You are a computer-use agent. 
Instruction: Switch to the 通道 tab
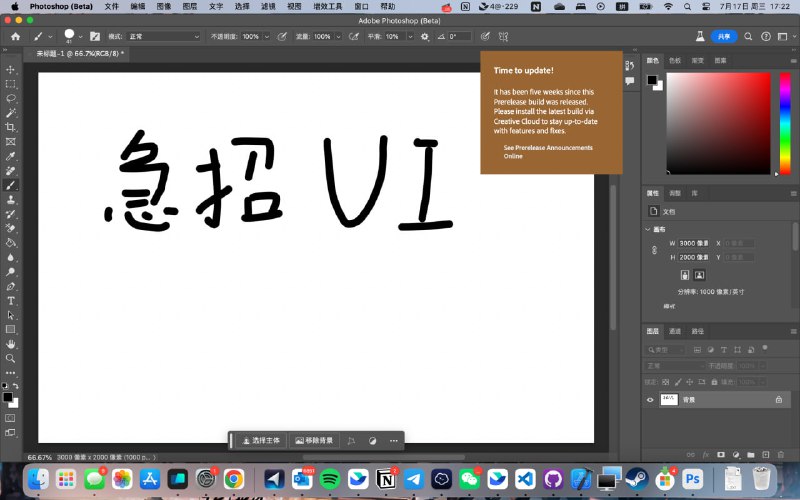[675, 331]
